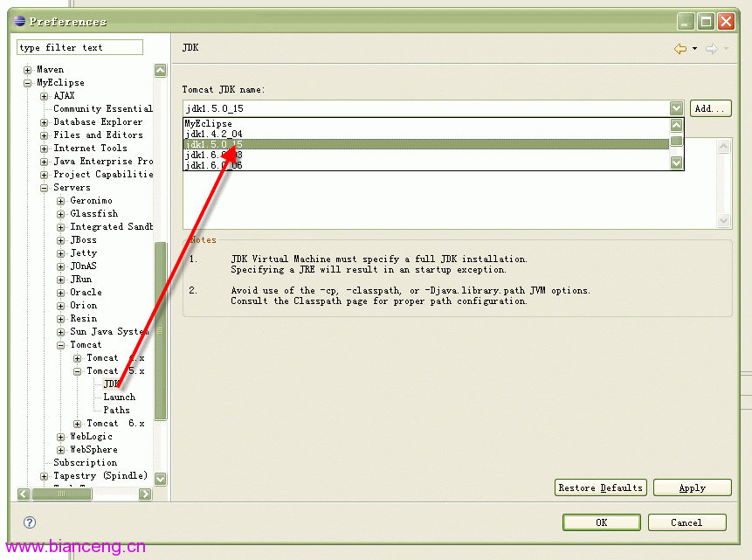This screenshot has height=560, width=752.
Task: Collapse the Tomcat parent node
Action: [61, 345]
